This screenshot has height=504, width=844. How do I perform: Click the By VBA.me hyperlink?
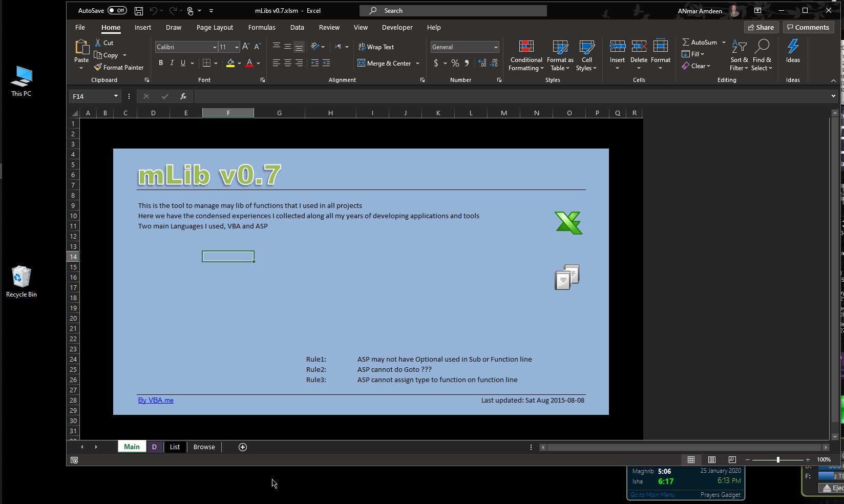pos(156,400)
